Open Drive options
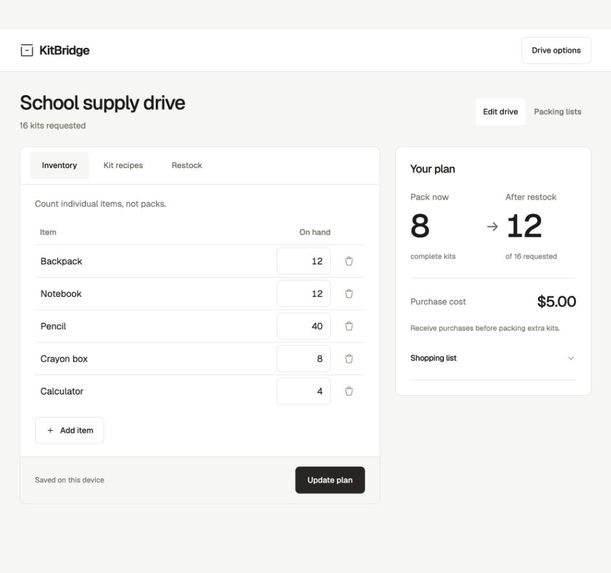 coord(556,50)
